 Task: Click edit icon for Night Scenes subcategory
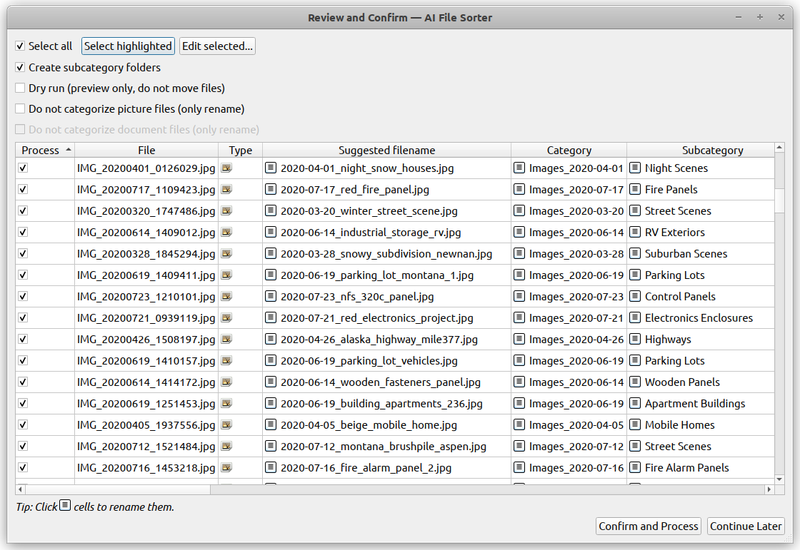635,168
